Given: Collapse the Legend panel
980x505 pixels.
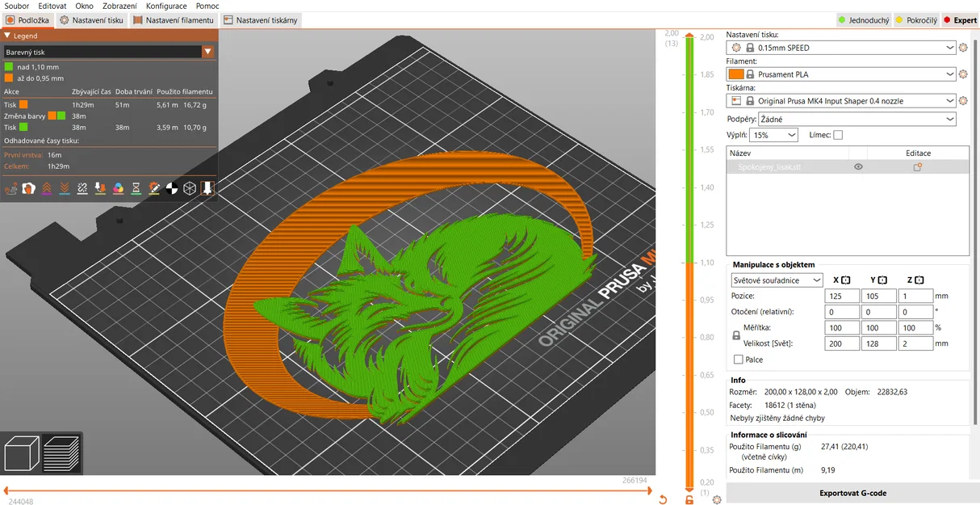Looking at the screenshot, I should [7, 36].
